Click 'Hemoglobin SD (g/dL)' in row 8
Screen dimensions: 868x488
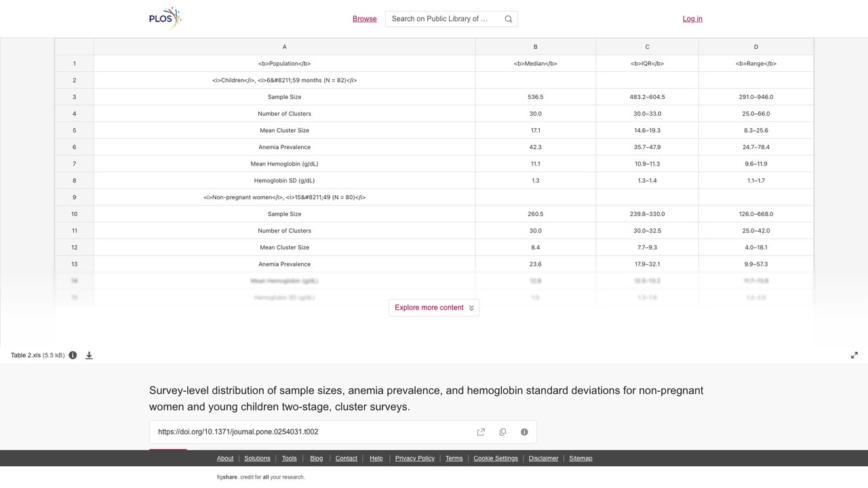click(x=284, y=180)
